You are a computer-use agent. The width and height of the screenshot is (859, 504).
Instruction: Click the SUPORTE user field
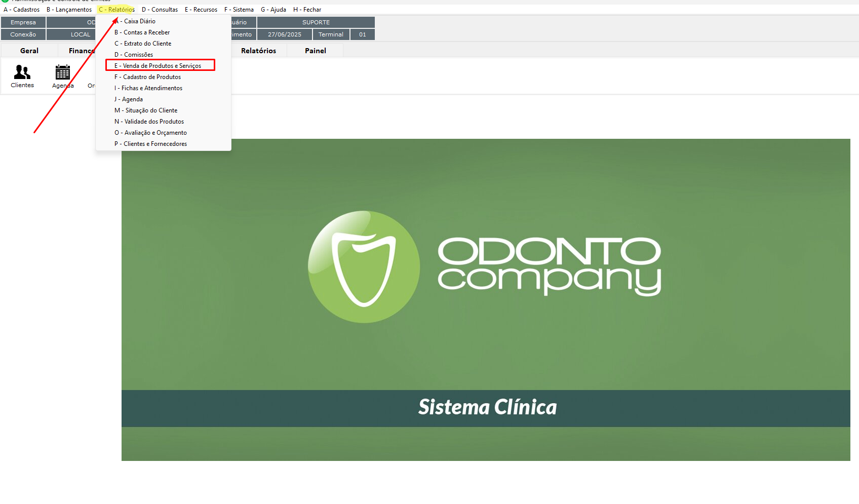[x=316, y=22]
